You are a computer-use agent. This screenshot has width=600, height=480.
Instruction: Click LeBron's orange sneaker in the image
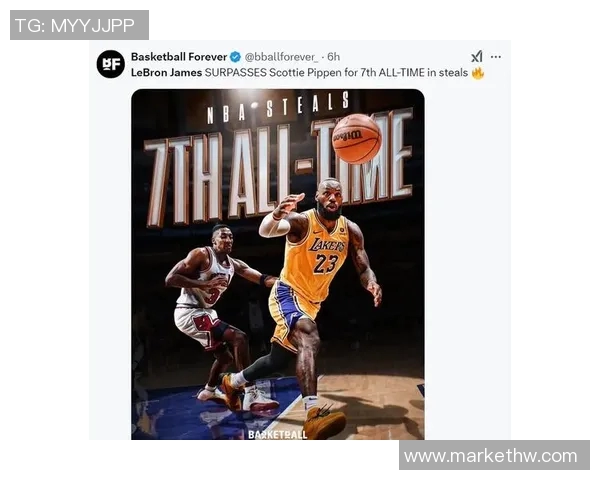[x=324, y=421]
